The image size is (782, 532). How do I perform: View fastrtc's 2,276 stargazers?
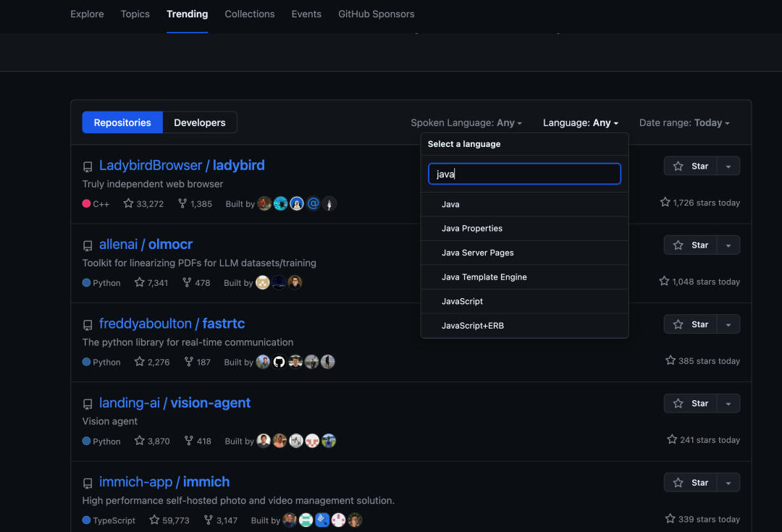[152, 362]
